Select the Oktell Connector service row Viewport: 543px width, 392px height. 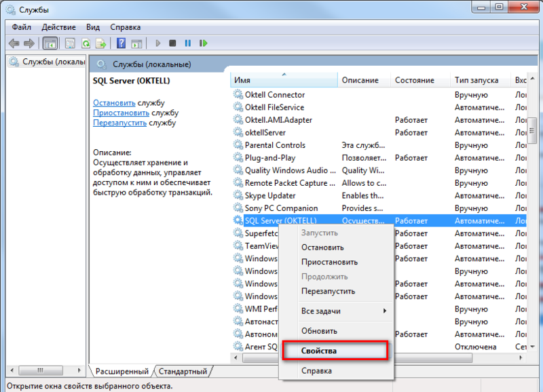379,94
